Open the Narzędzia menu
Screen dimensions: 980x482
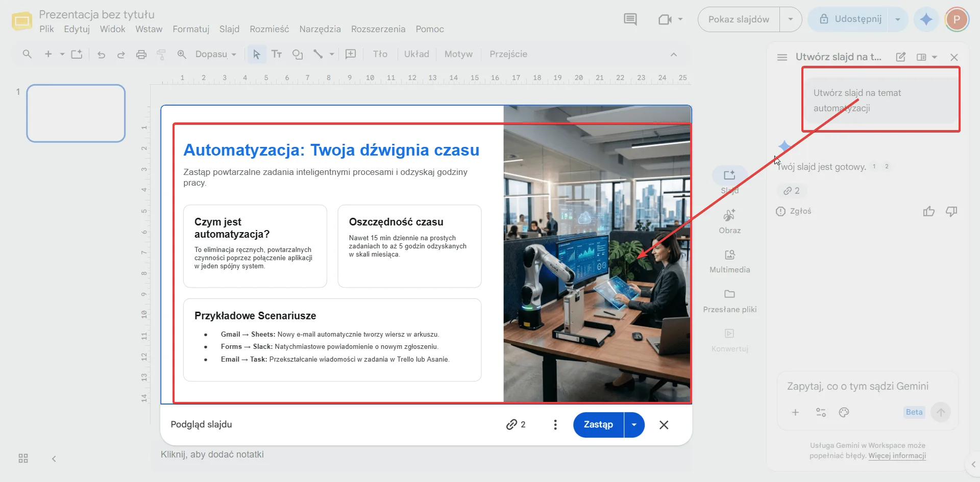[320, 29]
